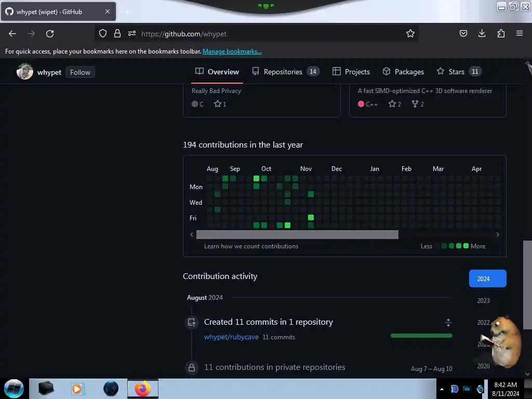Viewport: 532px width, 399px height.
Task: Click the private contributions lock icon
Action: (x=192, y=367)
